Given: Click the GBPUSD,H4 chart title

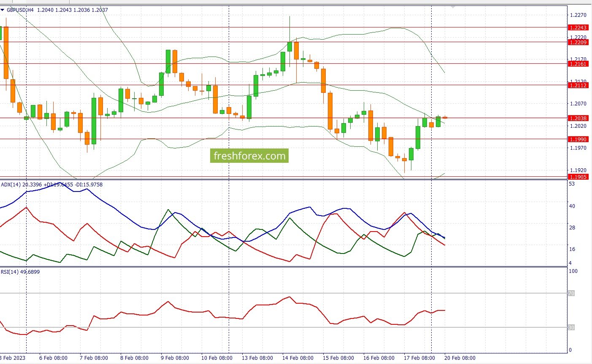Looking at the screenshot, I should pyautogui.click(x=21, y=10).
